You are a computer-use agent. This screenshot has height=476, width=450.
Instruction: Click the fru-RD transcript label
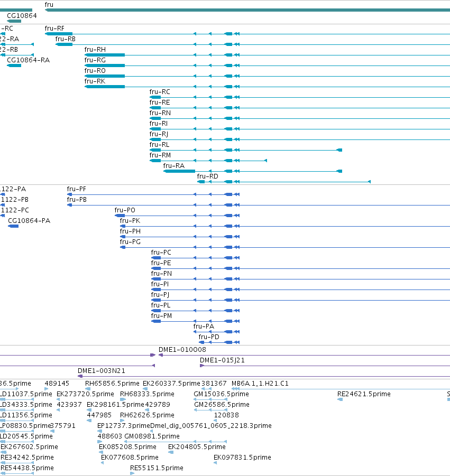(207, 176)
